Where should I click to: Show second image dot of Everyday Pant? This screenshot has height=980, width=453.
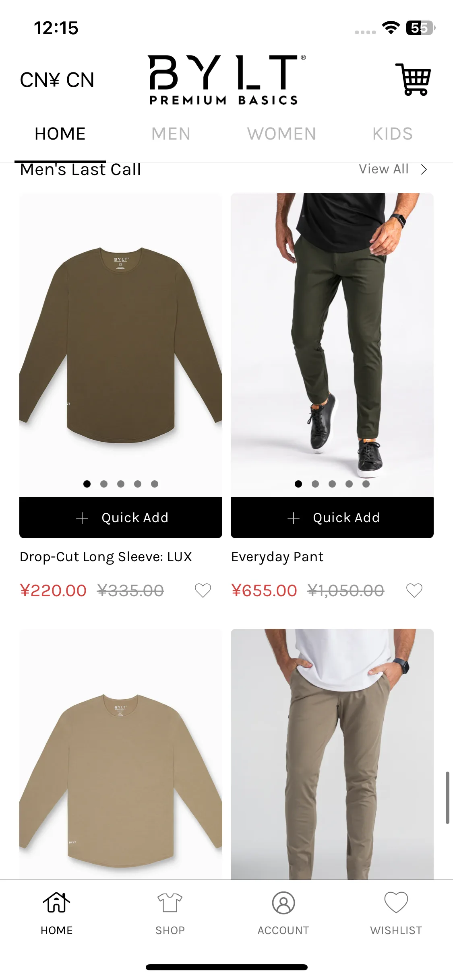[x=315, y=484]
